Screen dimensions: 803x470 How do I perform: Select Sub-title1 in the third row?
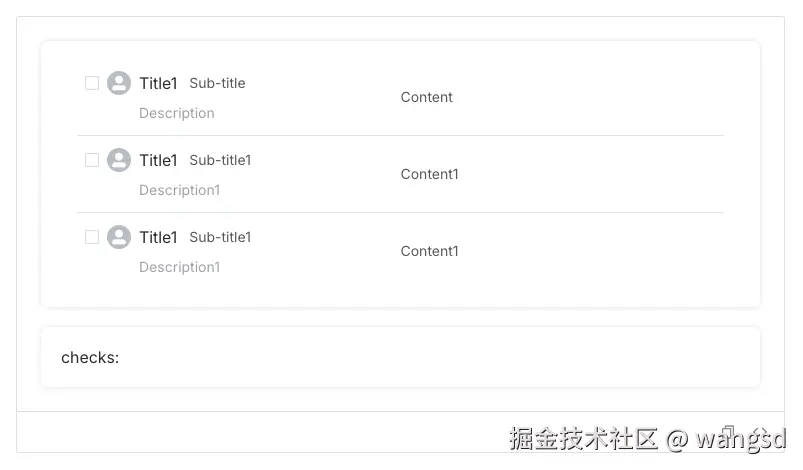(220, 237)
